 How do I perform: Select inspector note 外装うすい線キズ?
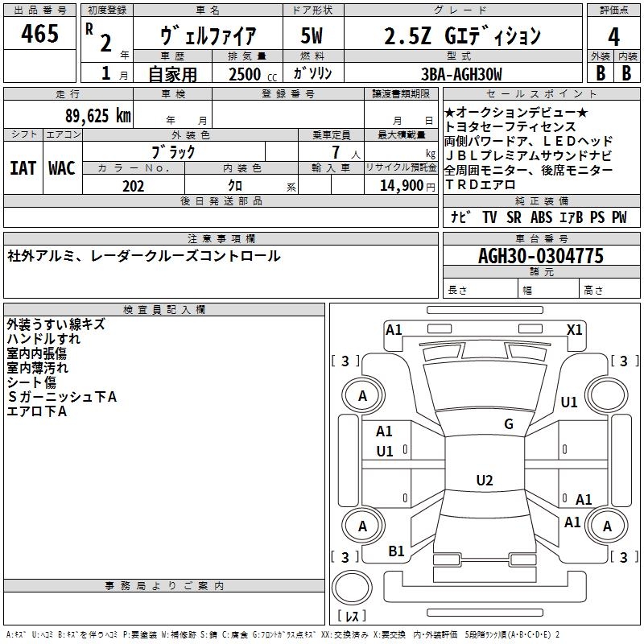pos(56,324)
